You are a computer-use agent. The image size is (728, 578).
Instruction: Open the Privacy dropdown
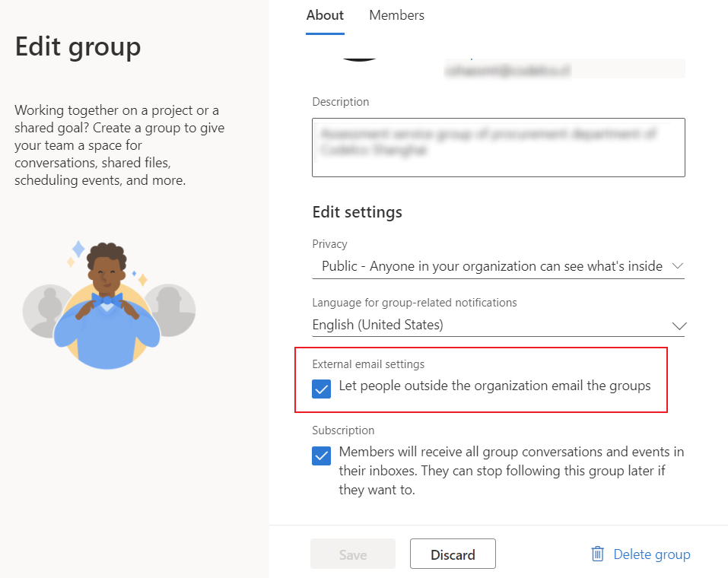tap(498, 266)
